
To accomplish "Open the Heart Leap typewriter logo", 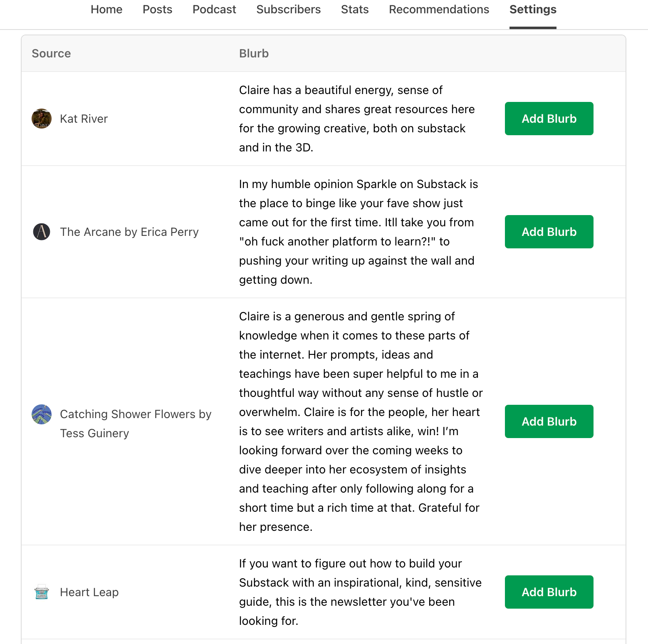I will 41,592.
